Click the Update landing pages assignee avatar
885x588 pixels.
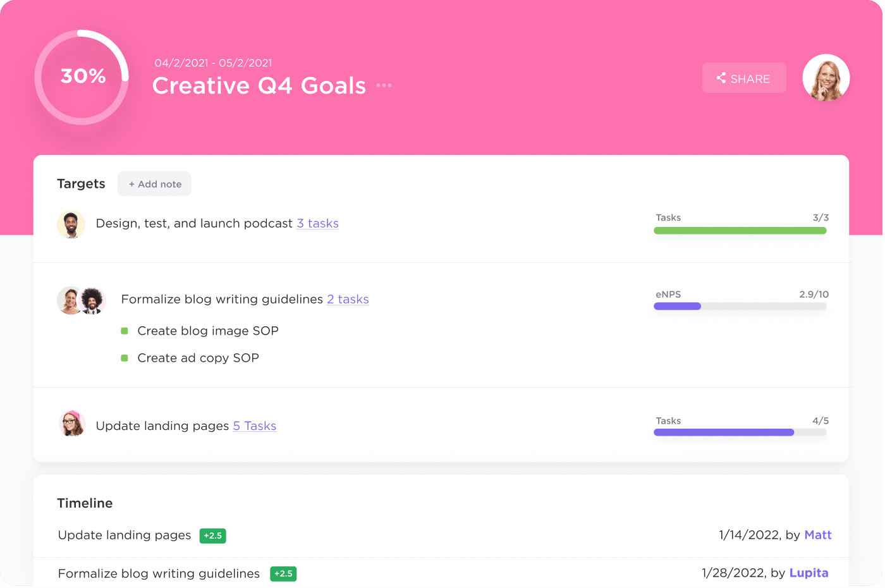72,424
